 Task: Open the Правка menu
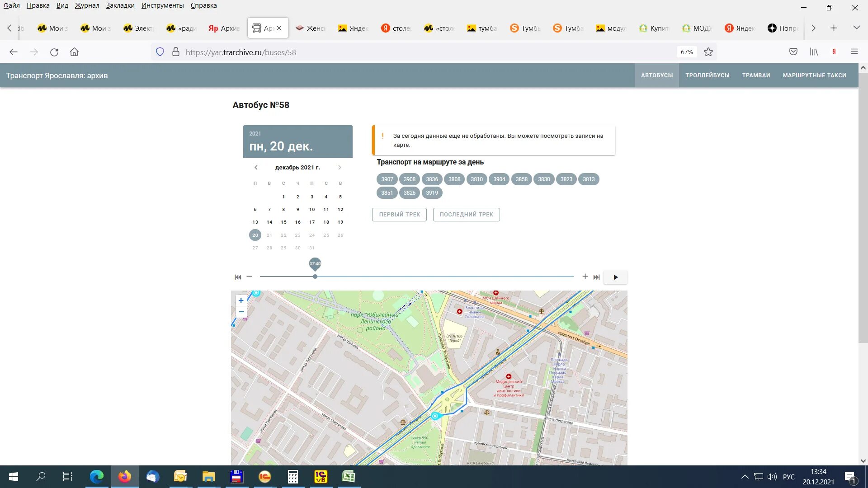coord(38,5)
